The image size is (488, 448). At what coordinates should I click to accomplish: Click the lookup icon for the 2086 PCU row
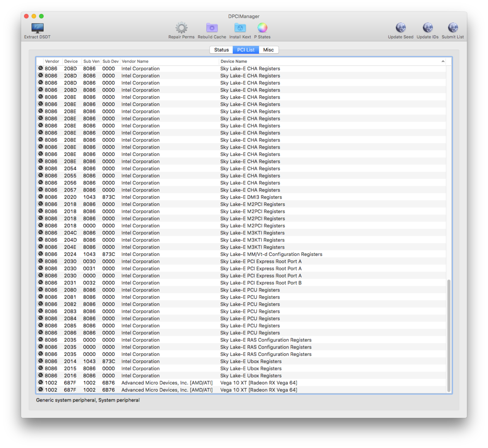pos(41,333)
